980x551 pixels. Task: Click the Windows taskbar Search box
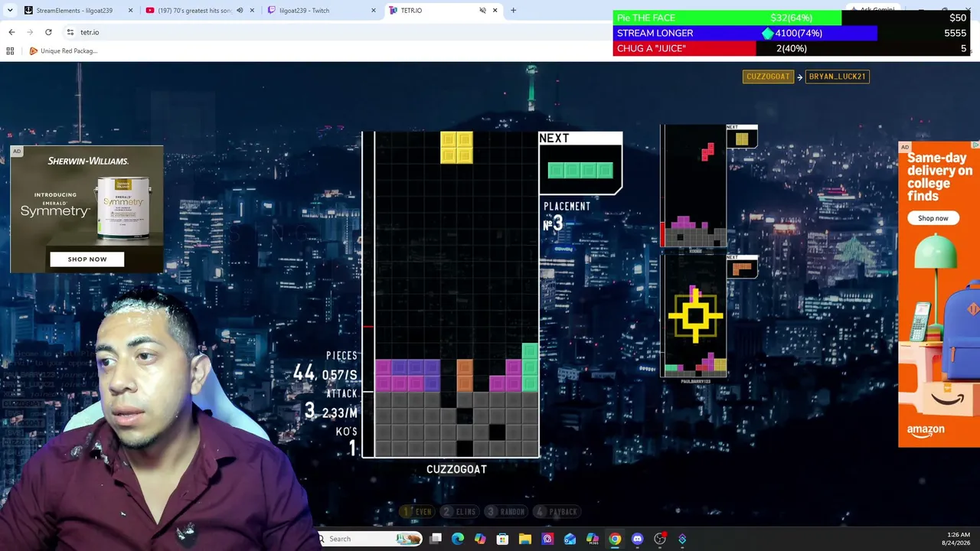tap(370, 539)
